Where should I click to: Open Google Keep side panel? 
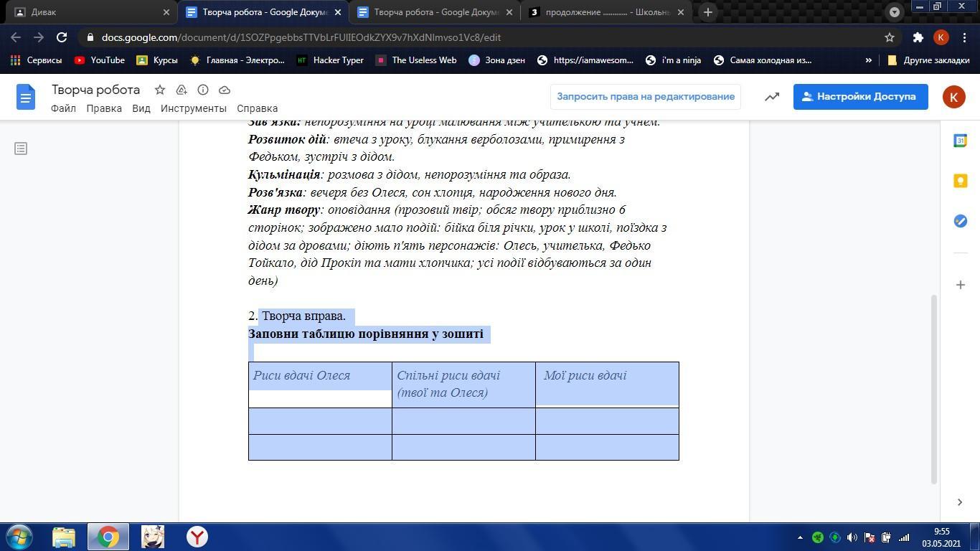pos(961,181)
